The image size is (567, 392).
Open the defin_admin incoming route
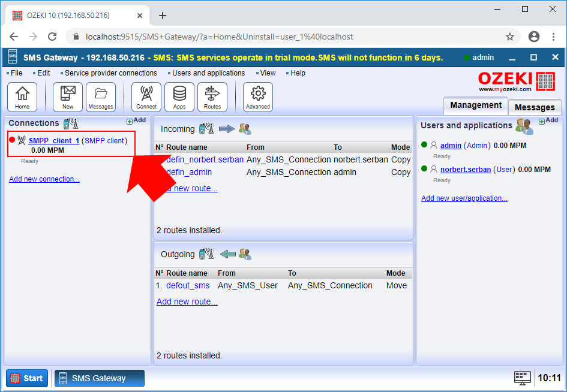pyautogui.click(x=189, y=172)
